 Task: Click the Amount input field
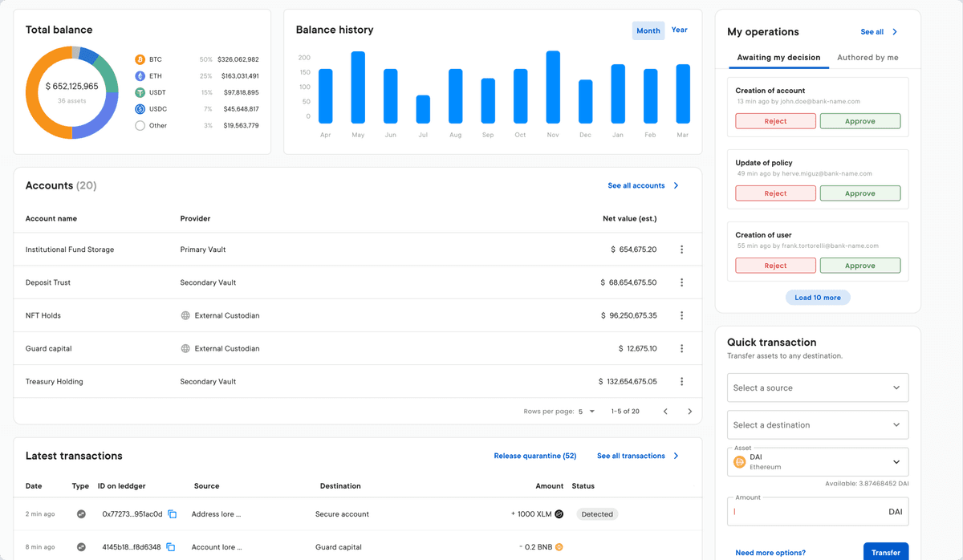(807, 512)
